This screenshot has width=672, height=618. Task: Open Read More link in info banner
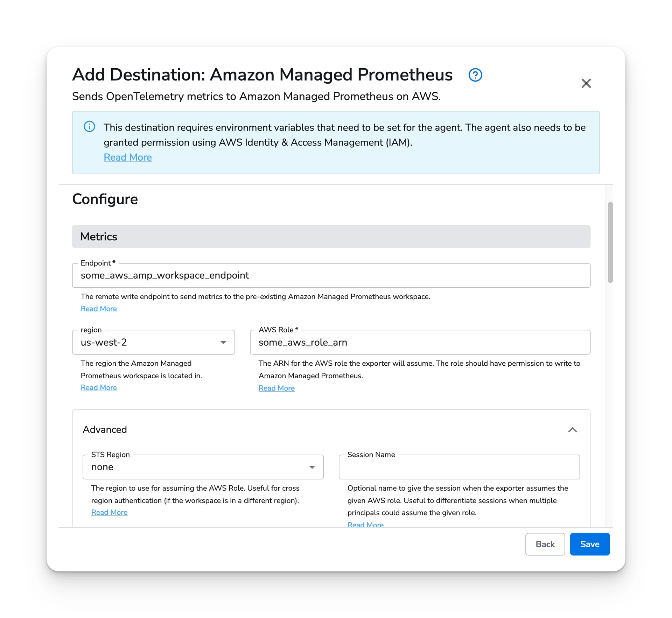click(x=127, y=157)
